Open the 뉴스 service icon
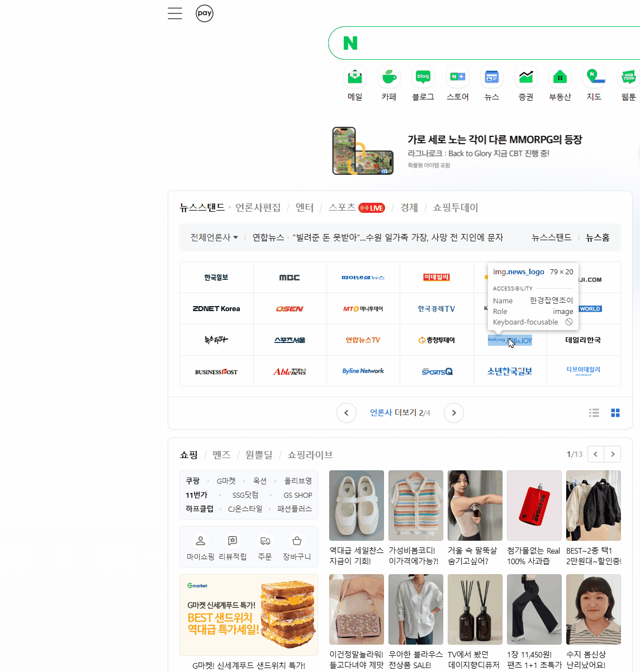 point(492,77)
